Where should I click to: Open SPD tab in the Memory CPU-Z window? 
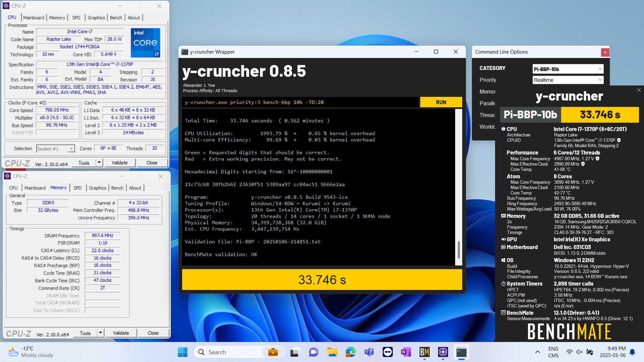click(77, 188)
